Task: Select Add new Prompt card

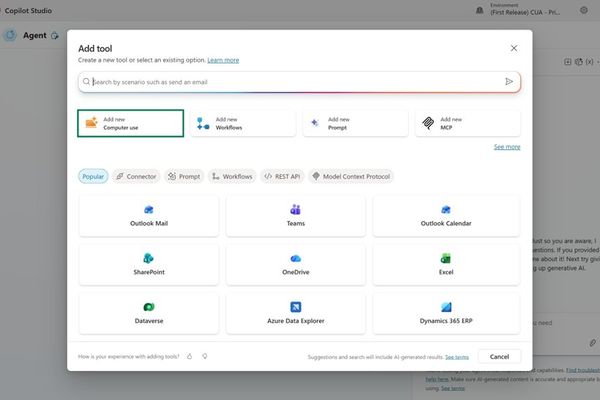Action: pyautogui.click(x=355, y=123)
